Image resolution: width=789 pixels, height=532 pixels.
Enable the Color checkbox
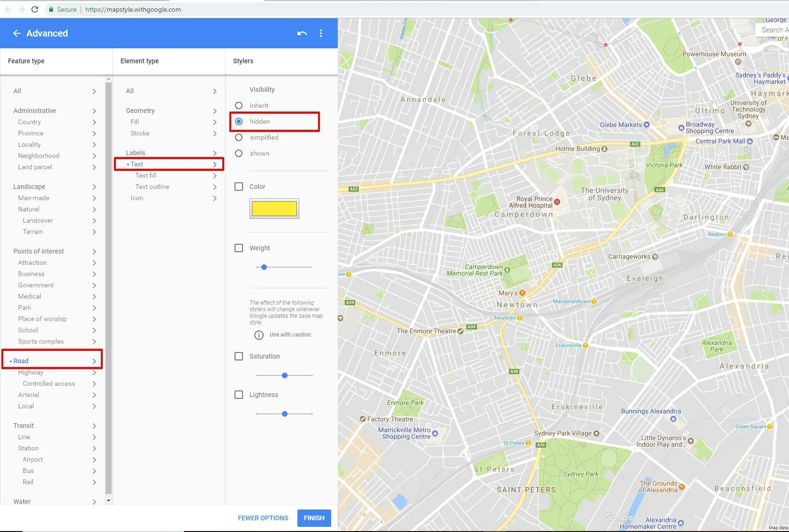(x=239, y=187)
